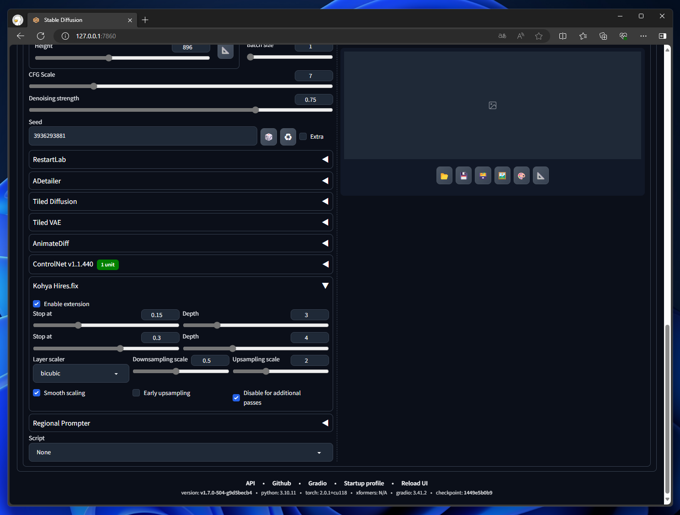The image size is (680, 515).
Task: Click the Reload UI link
Action: click(414, 483)
